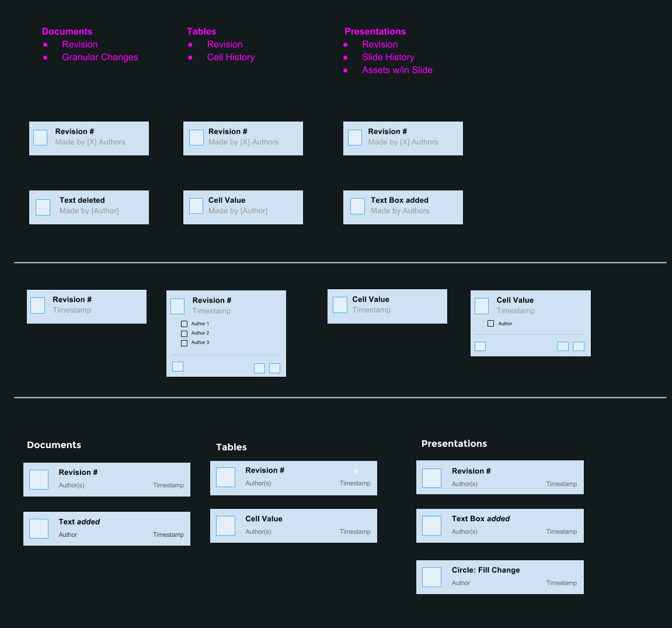The image size is (672, 628).
Task: Click lone left footer icon in expanded Revision card
Action: coord(178,366)
